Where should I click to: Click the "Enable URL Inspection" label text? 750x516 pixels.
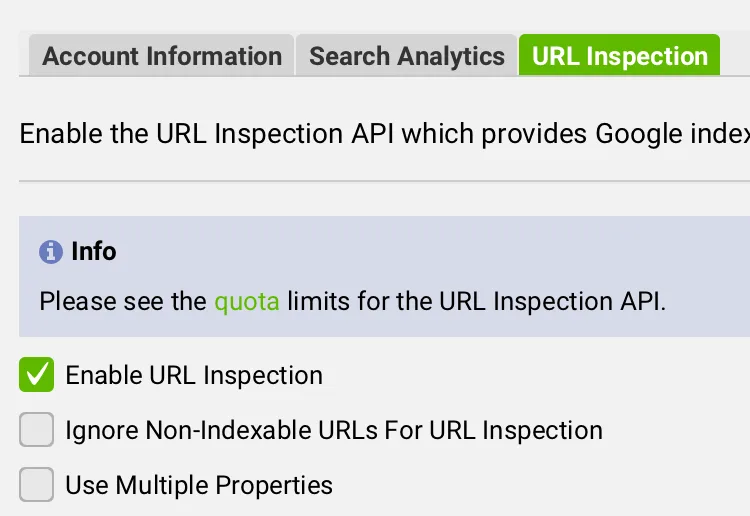pos(194,375)
